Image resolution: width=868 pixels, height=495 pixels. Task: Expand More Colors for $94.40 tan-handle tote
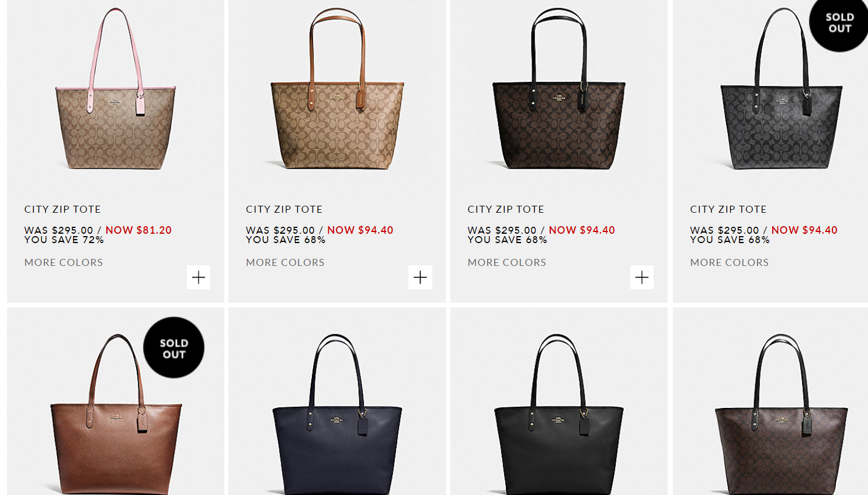point(285,262)
